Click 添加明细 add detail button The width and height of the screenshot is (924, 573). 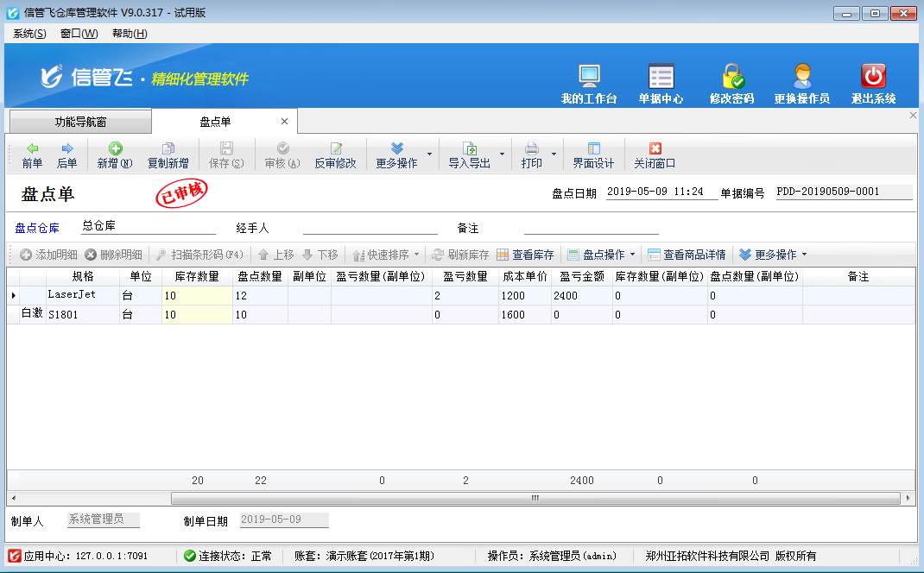click(x=48, y=255)
